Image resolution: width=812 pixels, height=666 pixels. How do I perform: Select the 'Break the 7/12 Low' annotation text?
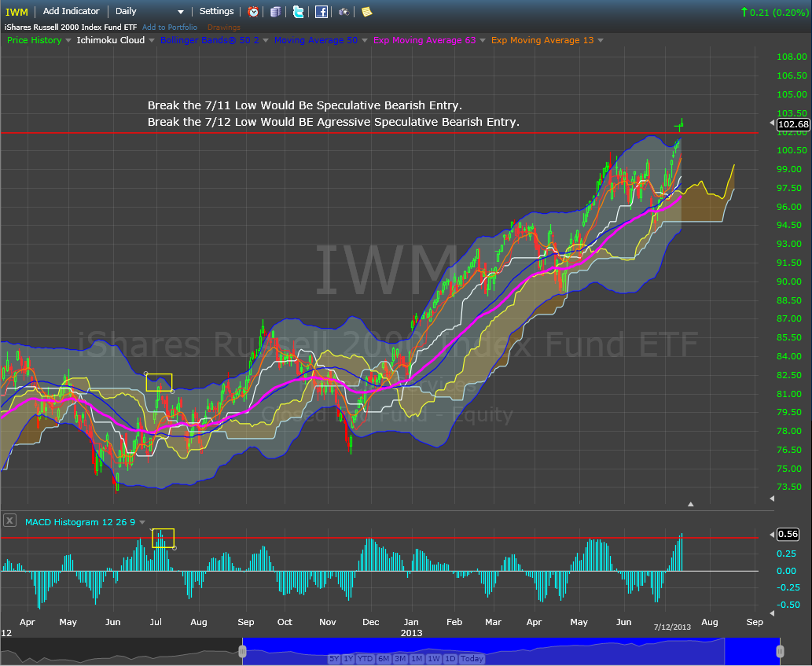click(x=333, y=122)
